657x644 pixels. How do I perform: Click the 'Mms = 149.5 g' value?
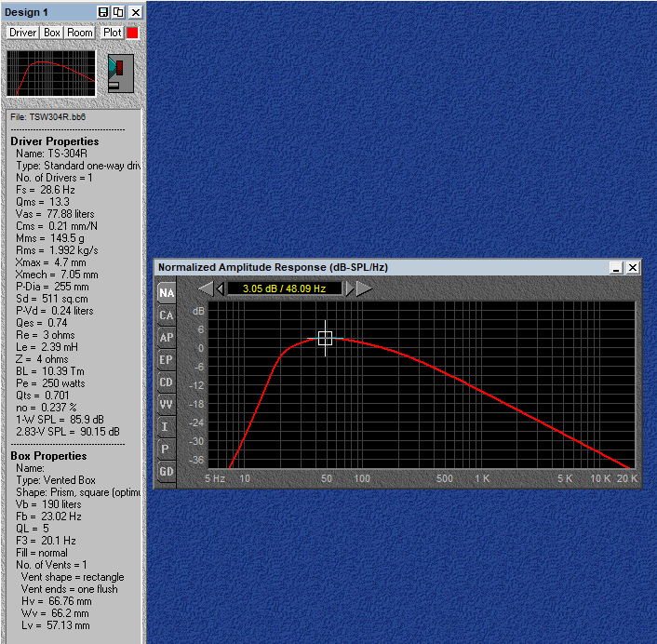pos(50,238)
